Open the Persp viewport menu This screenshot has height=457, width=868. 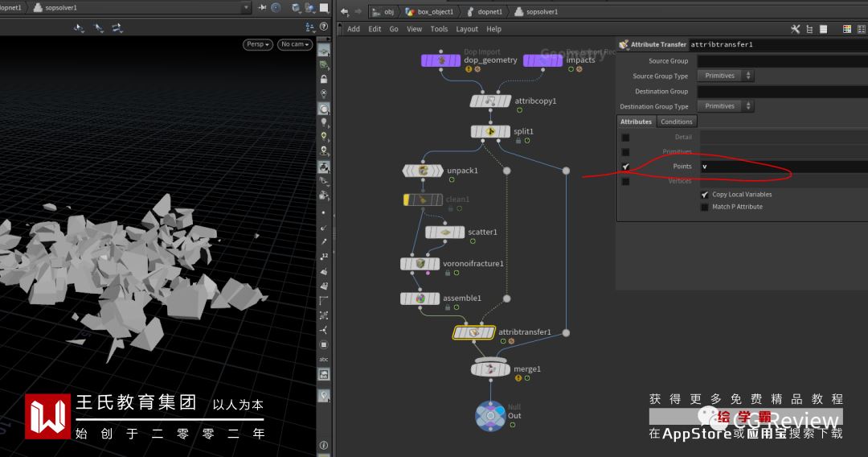(x=258, y=44)
